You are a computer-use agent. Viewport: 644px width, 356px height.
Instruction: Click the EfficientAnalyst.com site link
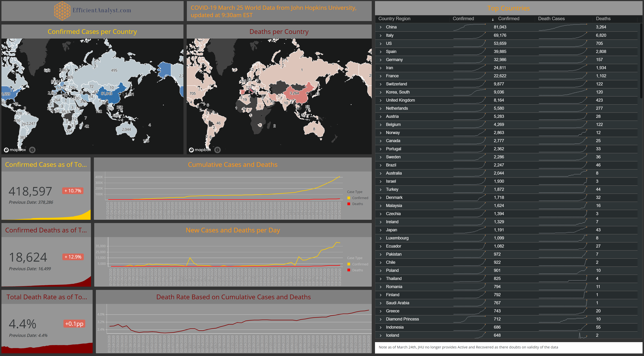tap(102, 10)
